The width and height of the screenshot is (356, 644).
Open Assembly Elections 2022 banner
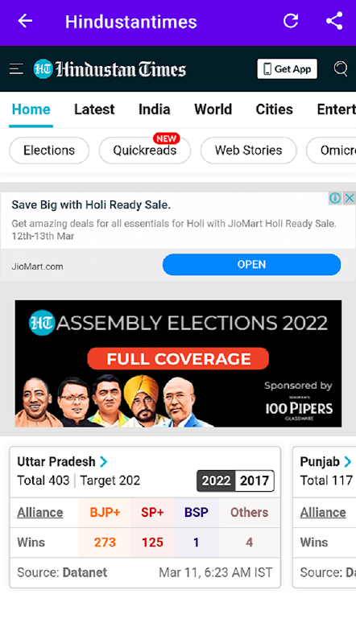click(x=178, y=364)
